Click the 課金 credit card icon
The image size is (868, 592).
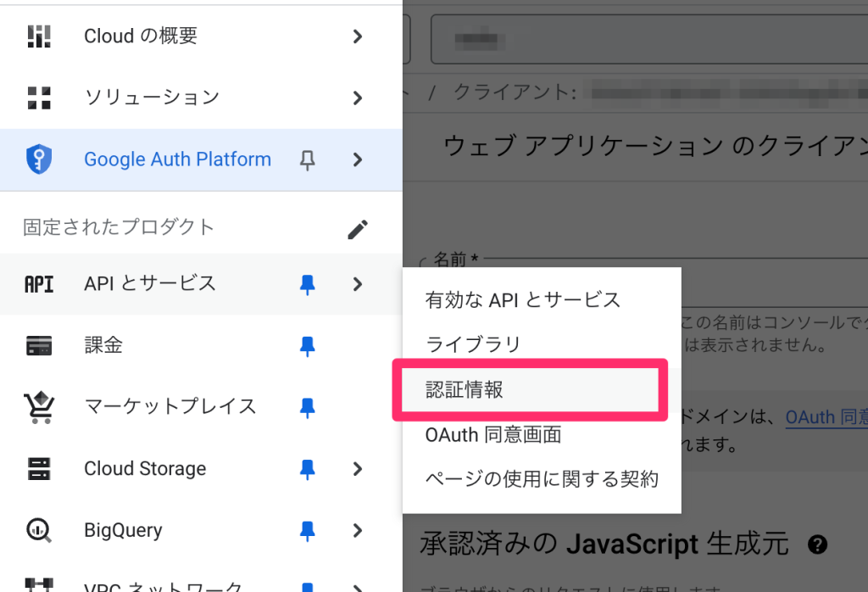click(x=39, y=345)
